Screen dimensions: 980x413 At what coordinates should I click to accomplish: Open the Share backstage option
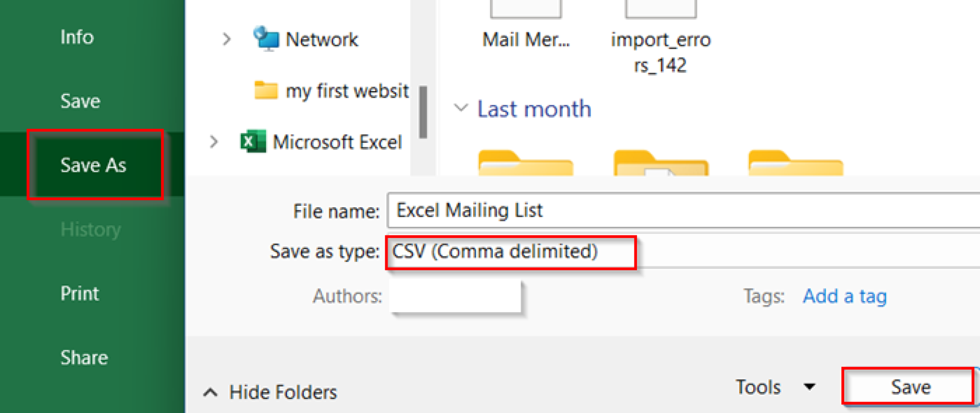click(84, 357)
